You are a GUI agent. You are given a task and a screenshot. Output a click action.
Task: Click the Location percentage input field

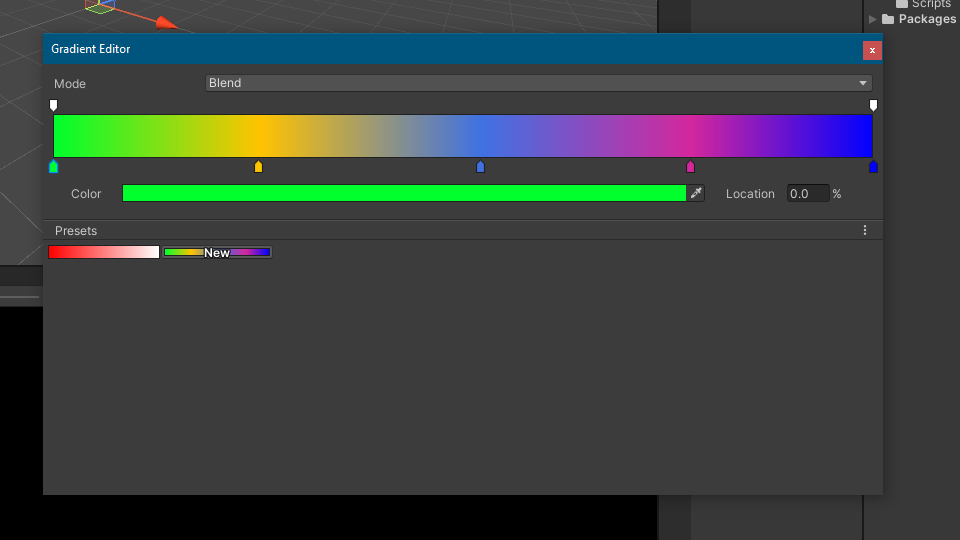click(807, 194)
